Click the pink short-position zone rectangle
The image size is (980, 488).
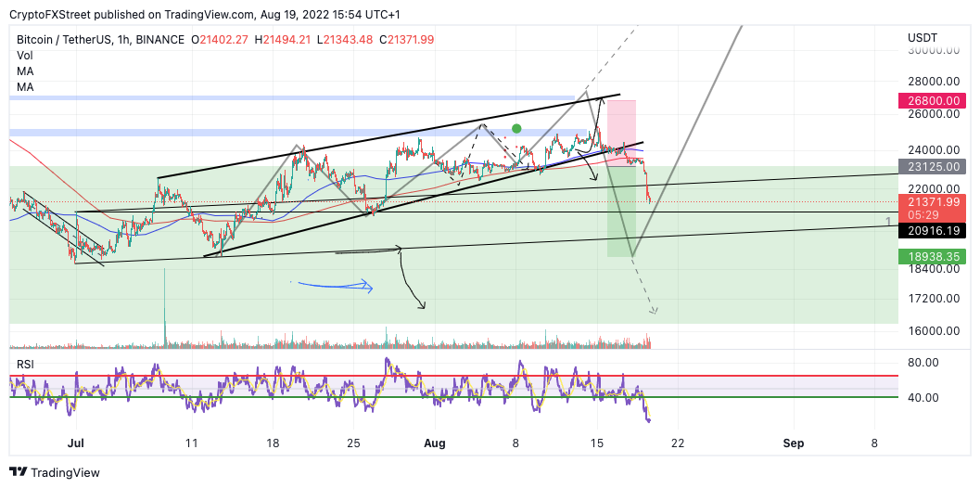[x=622, y=133]
